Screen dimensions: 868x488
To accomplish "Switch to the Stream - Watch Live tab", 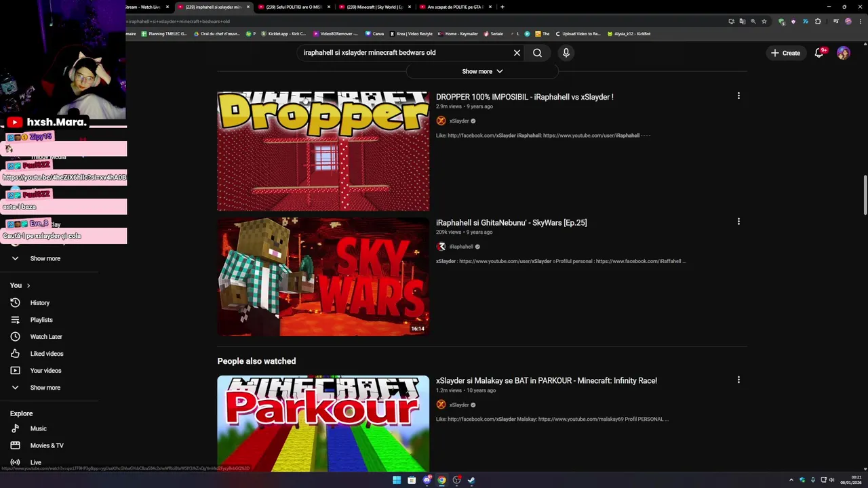I will point(148,7).
